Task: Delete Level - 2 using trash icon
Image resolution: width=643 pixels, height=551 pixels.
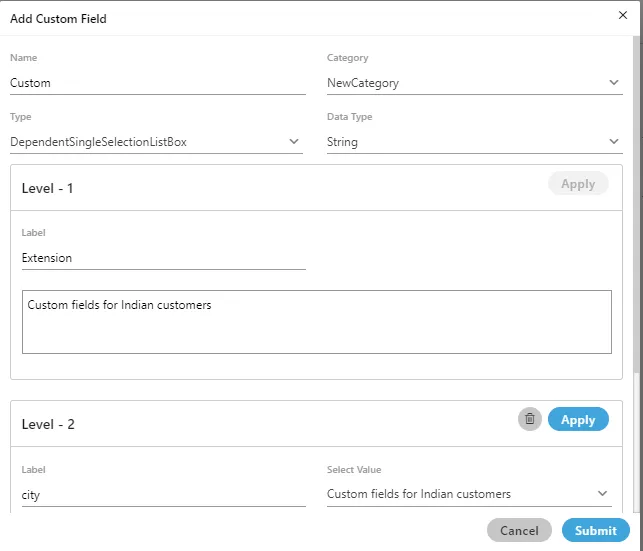Action: (529, 419)
